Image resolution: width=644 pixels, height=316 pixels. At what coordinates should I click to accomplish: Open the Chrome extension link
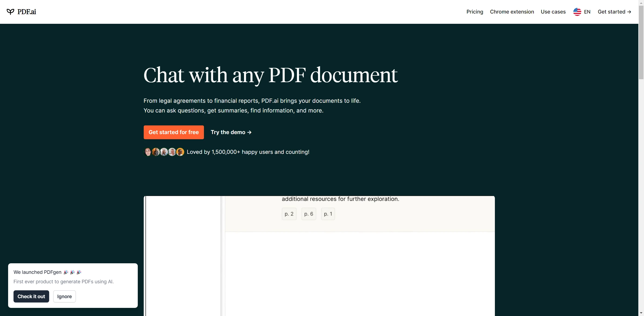point(512,12)
